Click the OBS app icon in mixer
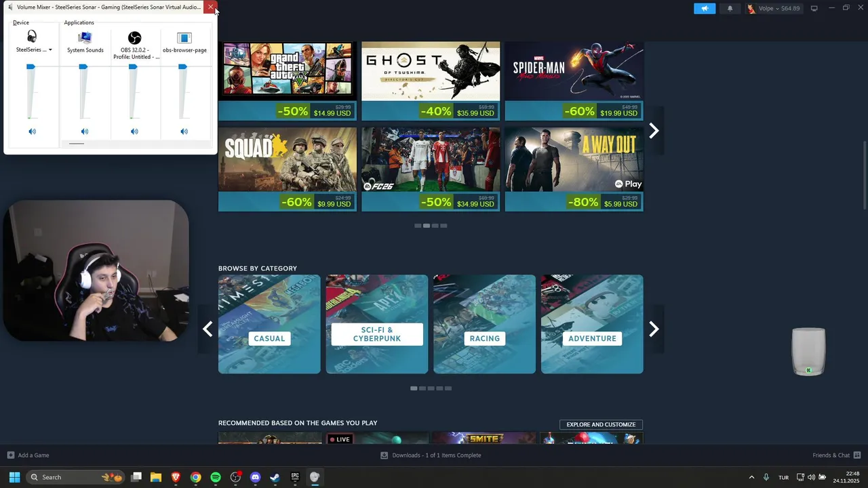 (135, 37)
